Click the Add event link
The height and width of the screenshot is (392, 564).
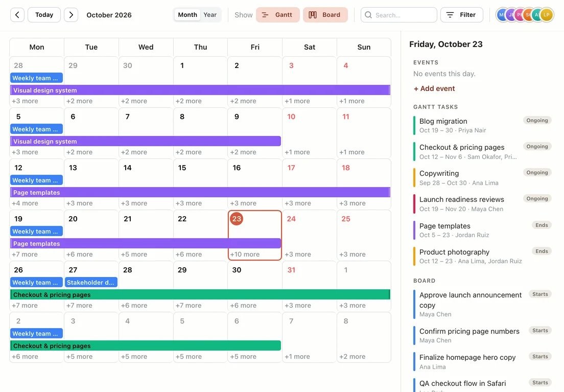(x=434, y=88)
